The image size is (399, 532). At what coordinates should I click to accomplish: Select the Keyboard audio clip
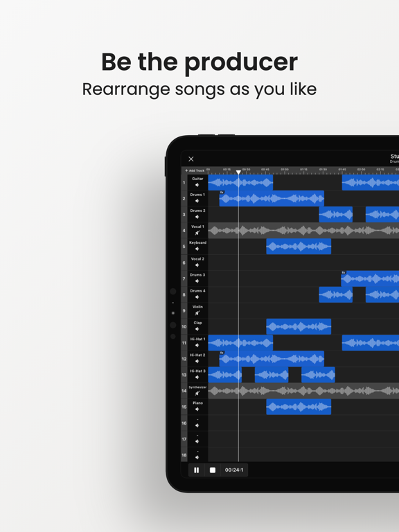click(299, 247)
